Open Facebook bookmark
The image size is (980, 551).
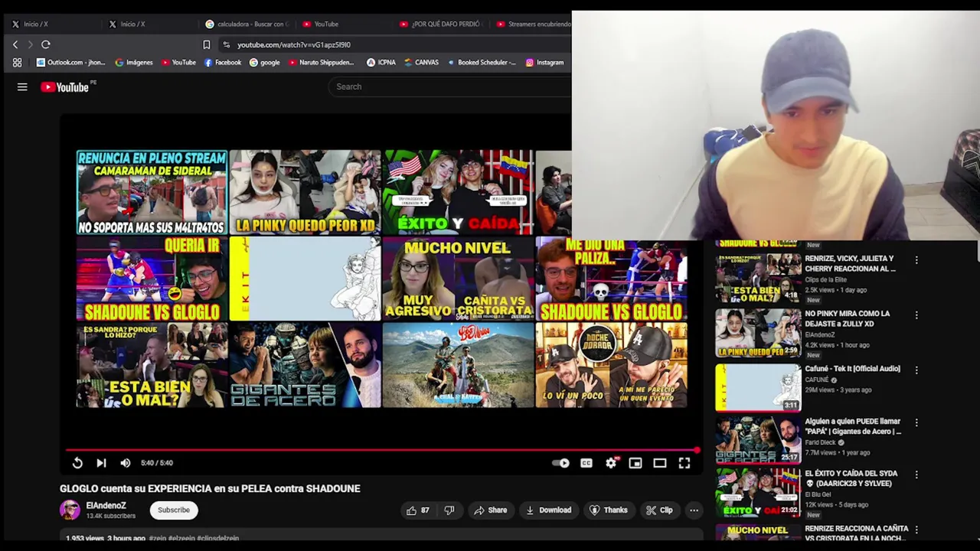pos(223,63)
